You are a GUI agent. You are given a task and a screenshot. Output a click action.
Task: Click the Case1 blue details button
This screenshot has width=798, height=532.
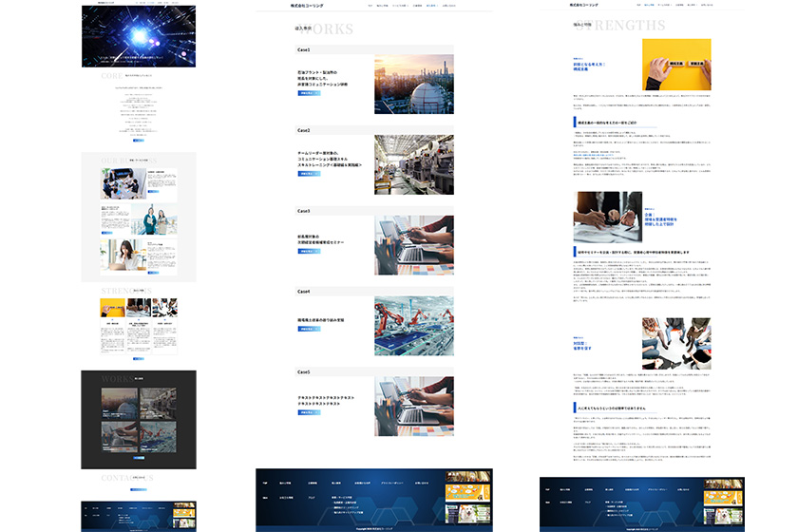click(311, 93)
